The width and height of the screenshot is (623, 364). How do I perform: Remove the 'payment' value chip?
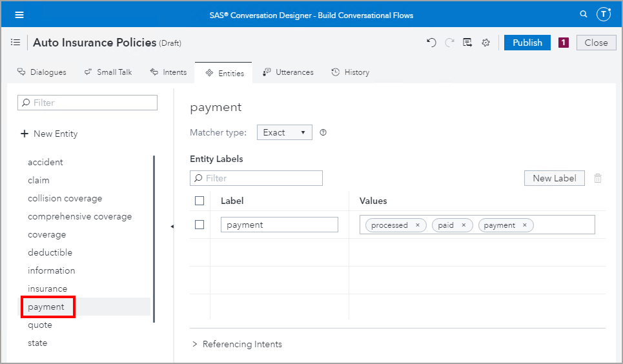pos(524,225)
